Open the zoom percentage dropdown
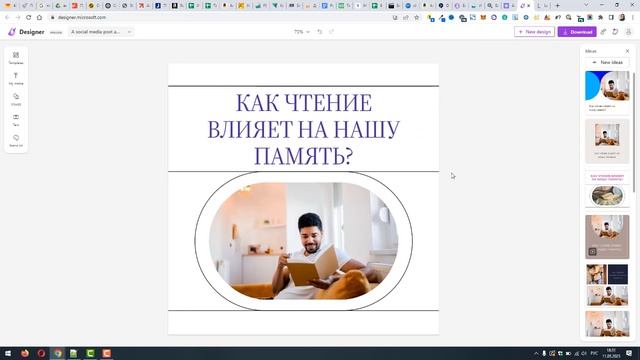 (x=302, y=32)
